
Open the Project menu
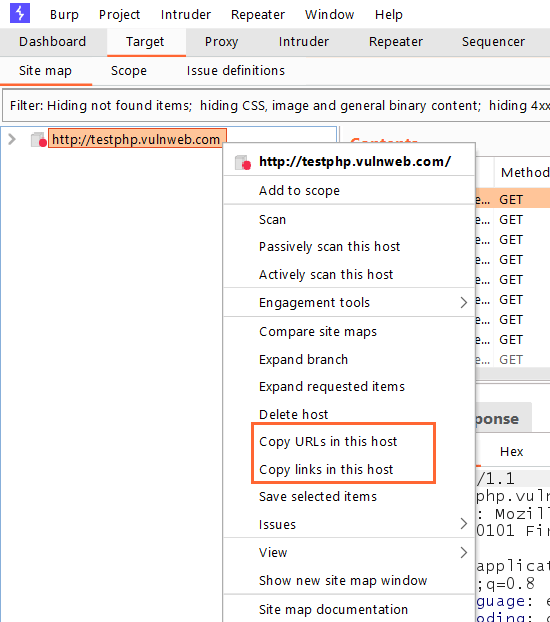[x=119, y=15]
